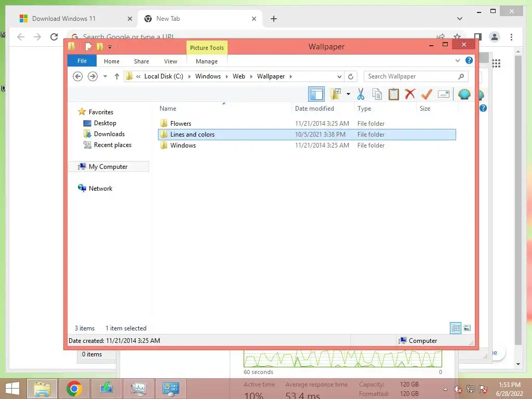This screenshot has height=399, width=532.
Task: Open Chrome profile avatar icon
Action: point(495,37)
